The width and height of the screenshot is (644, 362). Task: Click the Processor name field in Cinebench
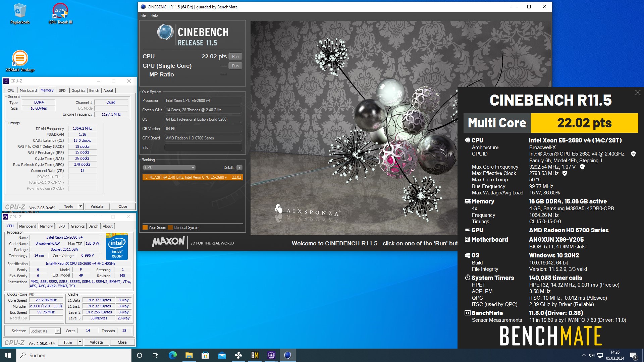click(203, 101)
